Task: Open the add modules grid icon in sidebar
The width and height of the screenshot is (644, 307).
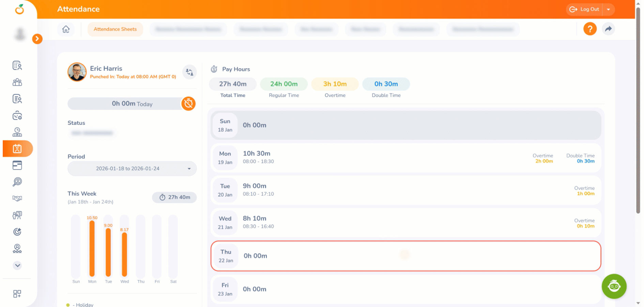Action: click(17, 294)
